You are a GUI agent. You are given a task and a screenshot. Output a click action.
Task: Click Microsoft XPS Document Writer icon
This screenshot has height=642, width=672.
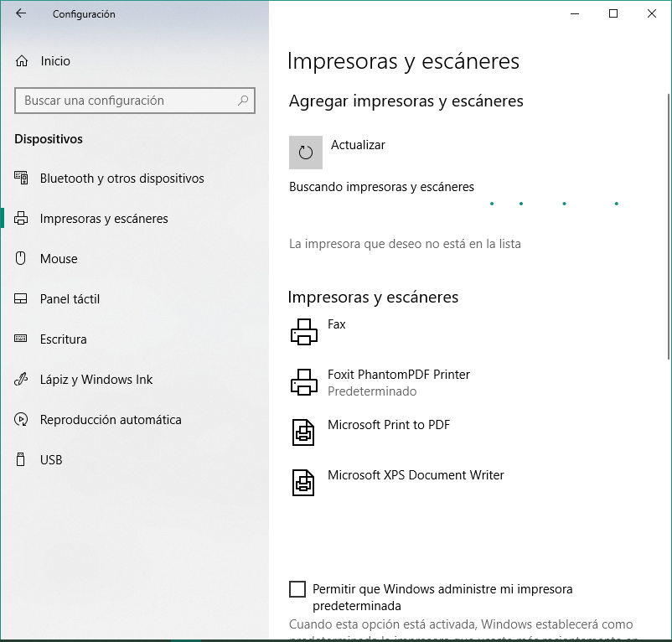click(303, 483)
